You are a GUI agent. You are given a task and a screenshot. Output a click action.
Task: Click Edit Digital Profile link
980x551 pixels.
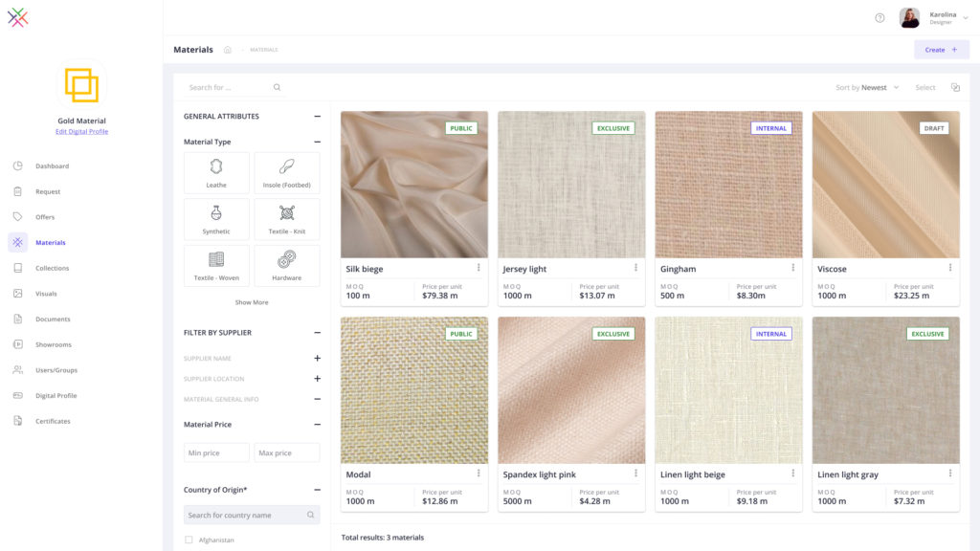coord(82,131)
